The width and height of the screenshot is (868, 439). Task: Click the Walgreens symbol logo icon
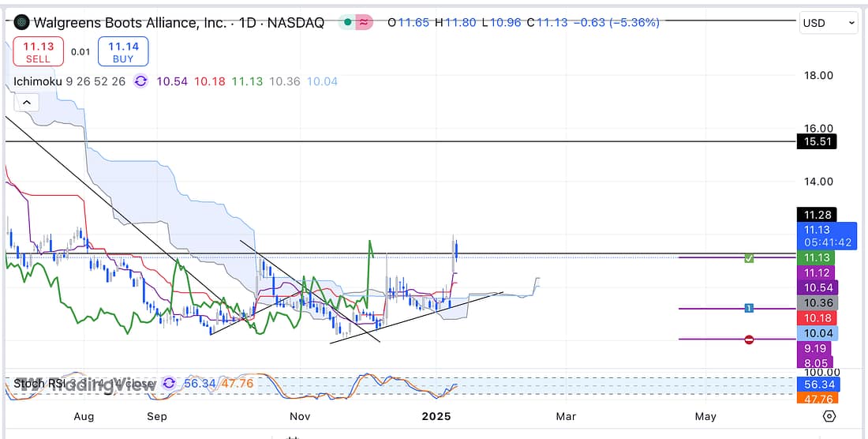click(x=21, y=23)
